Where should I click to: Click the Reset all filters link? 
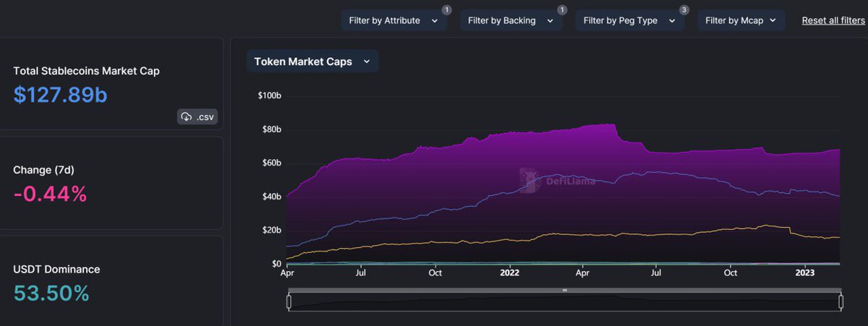tap(833, 20)
